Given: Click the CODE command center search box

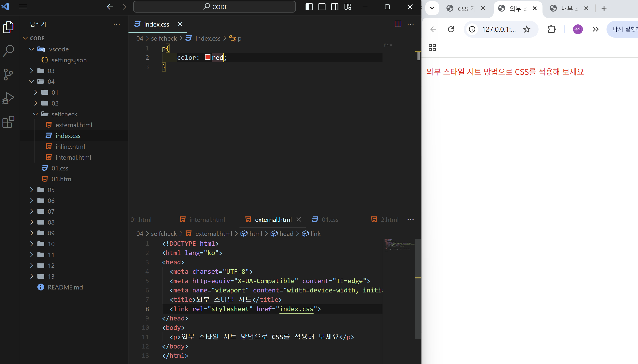Looking at the screenshot, I should pos(214,7).
